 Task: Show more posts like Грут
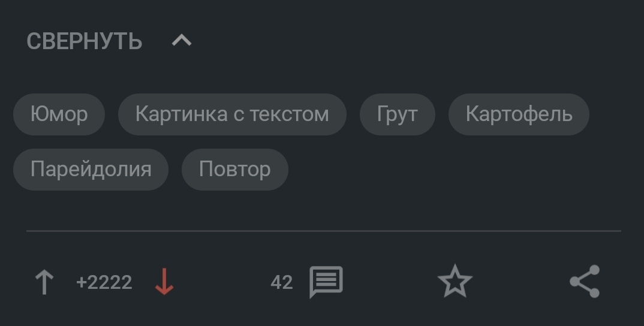pos(397,114)
